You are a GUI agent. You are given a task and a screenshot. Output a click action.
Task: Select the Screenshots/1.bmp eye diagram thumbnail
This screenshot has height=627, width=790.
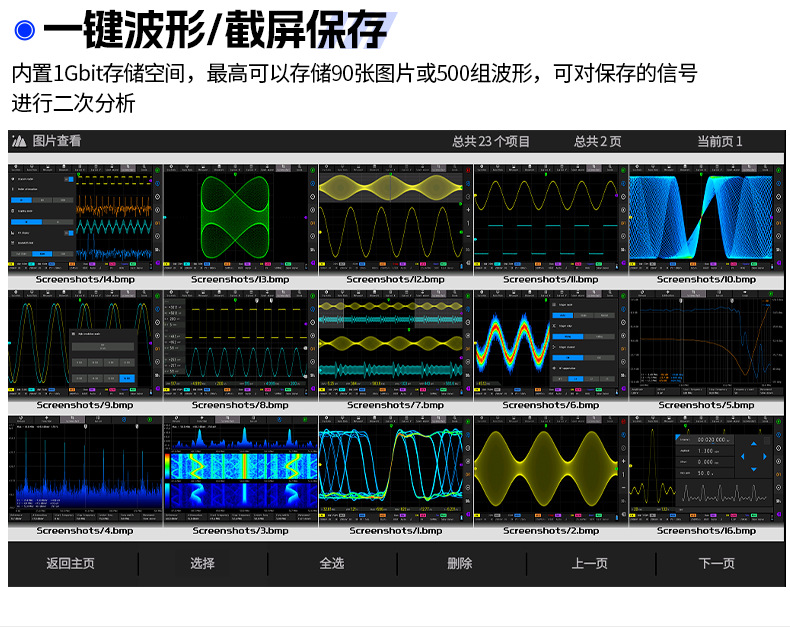pyautogui.click(x=396, y=470)
